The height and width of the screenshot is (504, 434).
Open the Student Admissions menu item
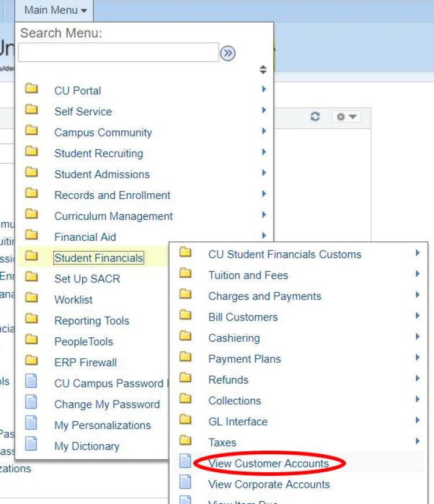pos(102,174)
